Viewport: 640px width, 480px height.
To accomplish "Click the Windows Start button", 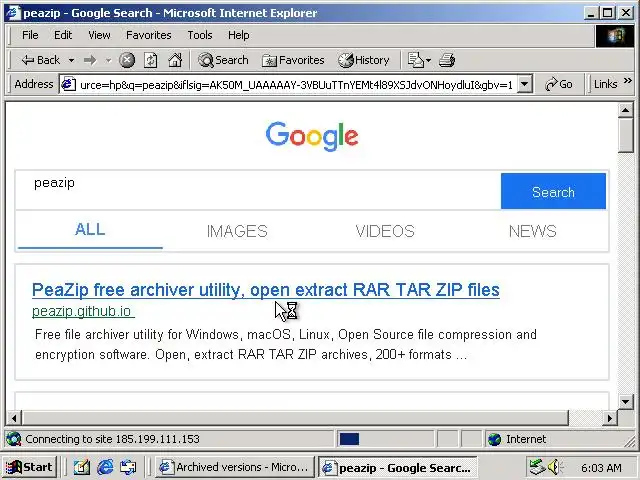I will [x=29, y=467].
